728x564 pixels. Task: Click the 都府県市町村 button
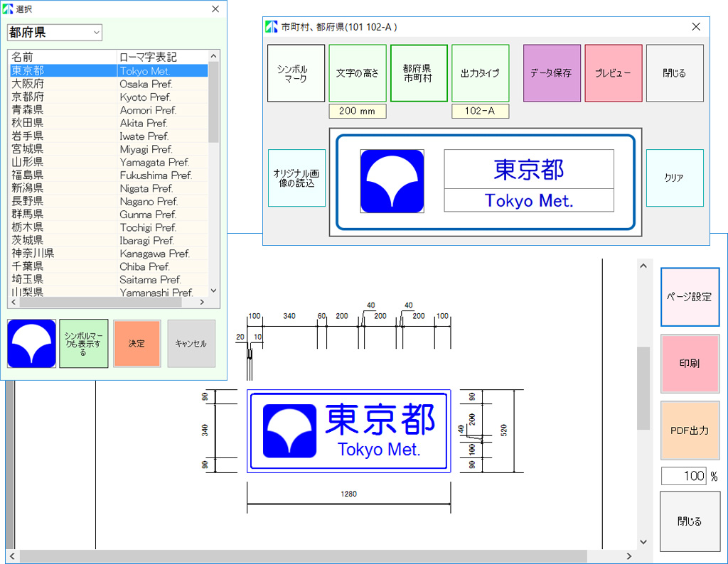tap(419, 73)
